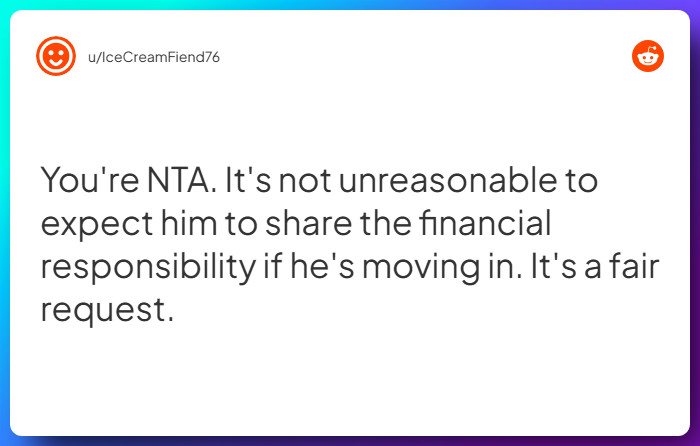The image size is (700, 446).
Task: Select the first line starting "You're NTA"
Action: coord(319,181)
